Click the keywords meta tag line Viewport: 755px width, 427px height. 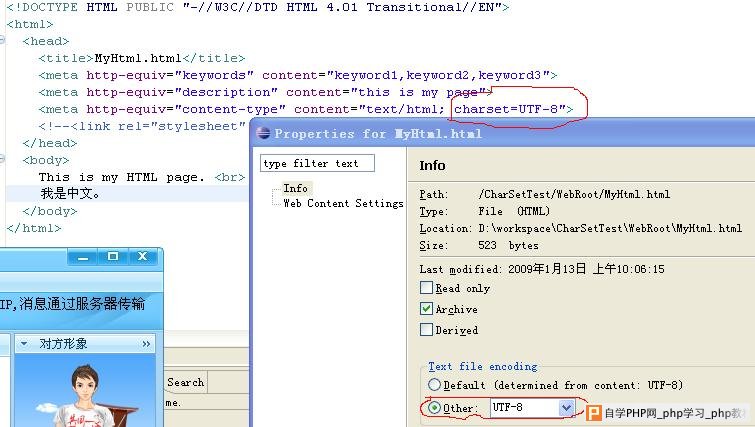(298, 75)
